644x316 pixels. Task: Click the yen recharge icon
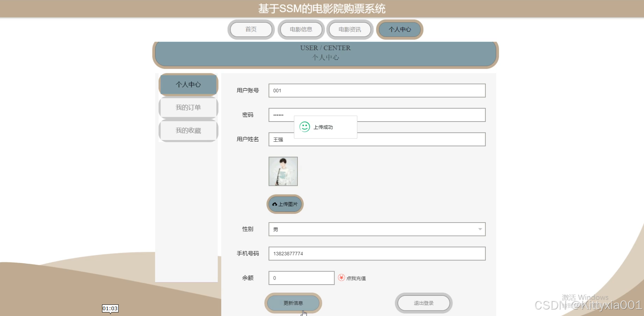tap(341, 277)
